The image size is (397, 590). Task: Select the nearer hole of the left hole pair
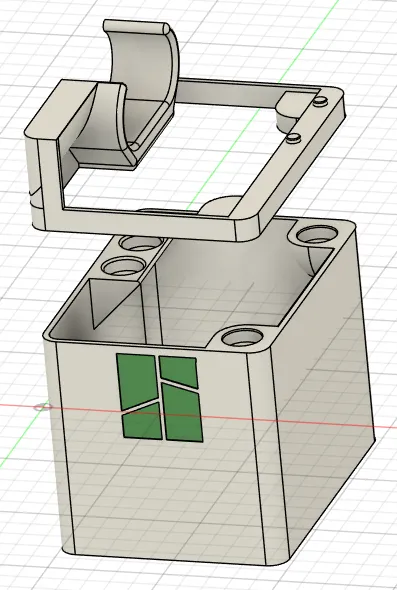pyautogui.click(x=123, y=266)
